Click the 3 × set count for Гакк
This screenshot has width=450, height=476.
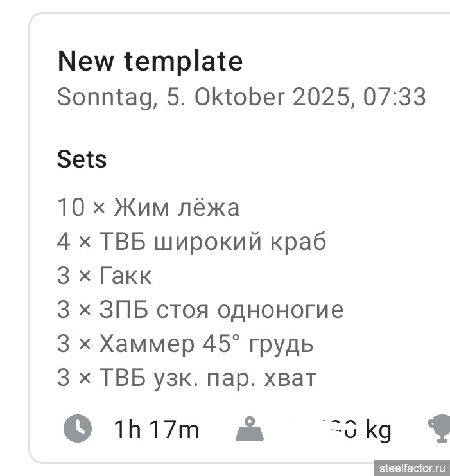pyautogui.click(x=74, y=276)
